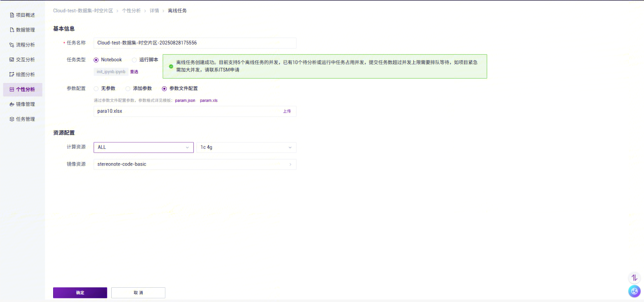Go to 详情 in the breadcrumb
This screenshot has width=644, height=302.
pos(154,11)
